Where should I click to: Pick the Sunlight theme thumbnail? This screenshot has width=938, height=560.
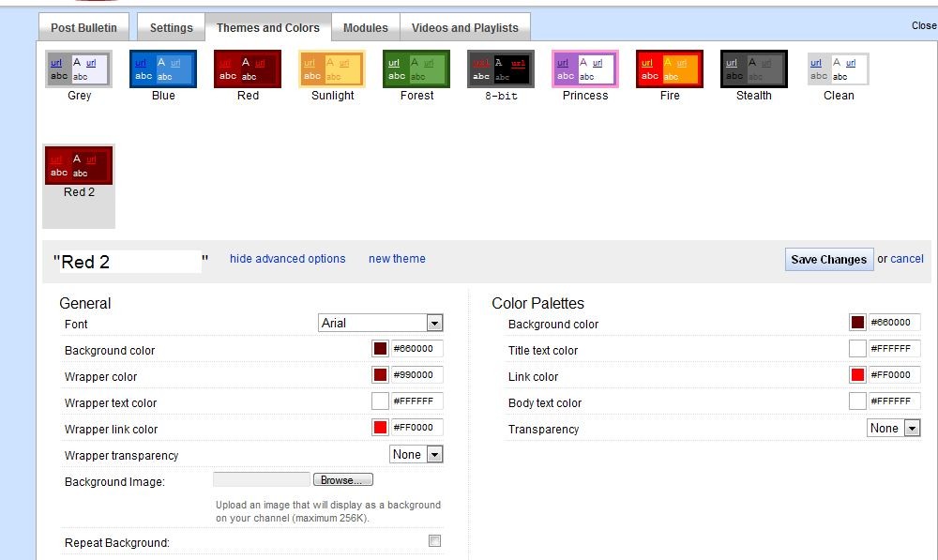(x=332, y=69)
